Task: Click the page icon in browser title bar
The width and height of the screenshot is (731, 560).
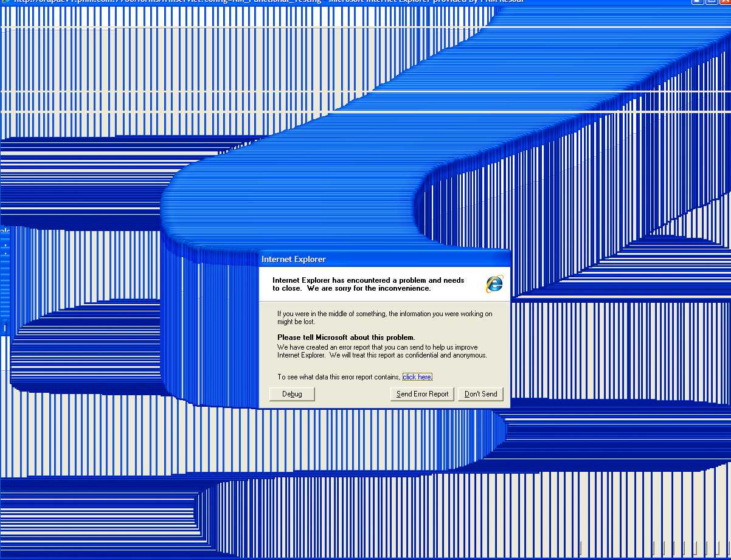Action: click(5, 1)
